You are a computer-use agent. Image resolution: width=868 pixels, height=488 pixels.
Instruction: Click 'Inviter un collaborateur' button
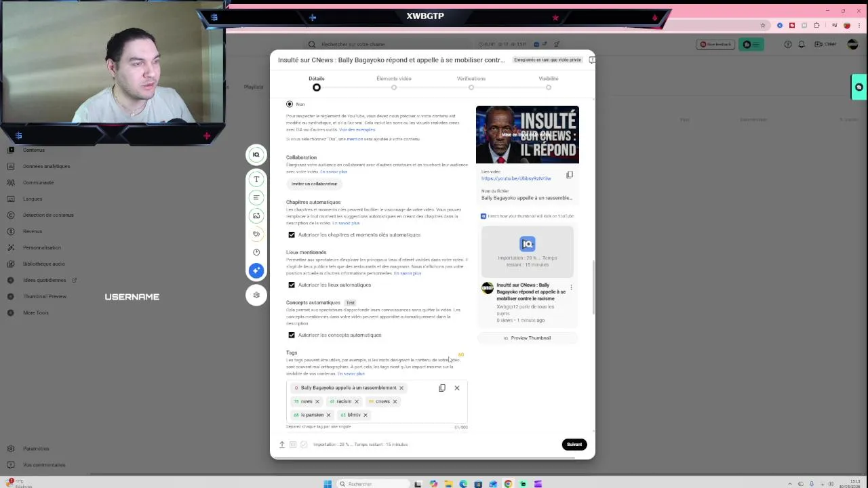tap(314, 184)
